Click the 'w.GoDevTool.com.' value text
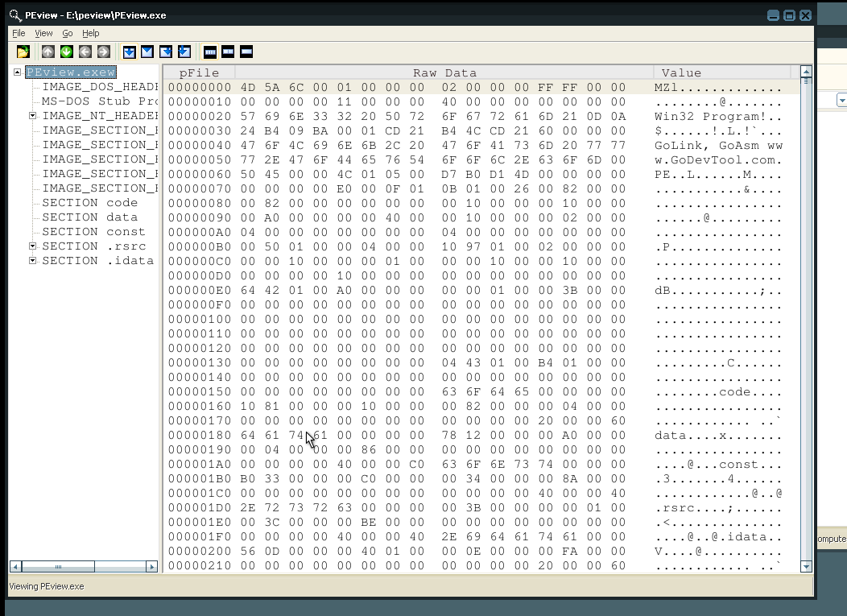The height and width of the screenshot is (616, 847). point(718,160)
